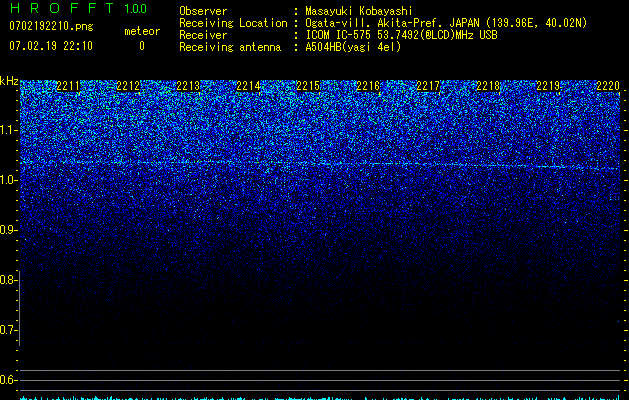Click the date stamp 07.02.19 22:10
The image size is (629, 400).
[51, 46]
